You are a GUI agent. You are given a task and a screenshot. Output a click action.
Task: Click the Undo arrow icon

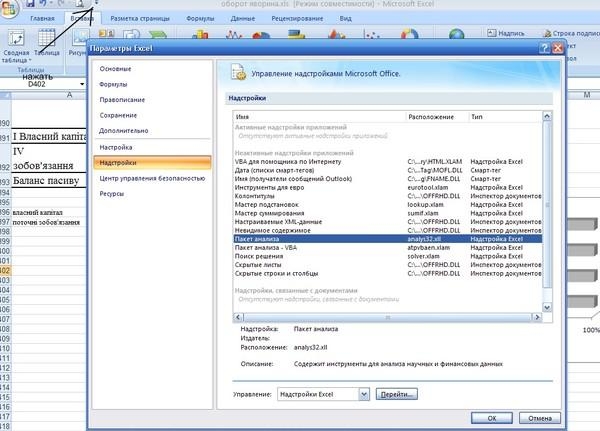(44, 4)
